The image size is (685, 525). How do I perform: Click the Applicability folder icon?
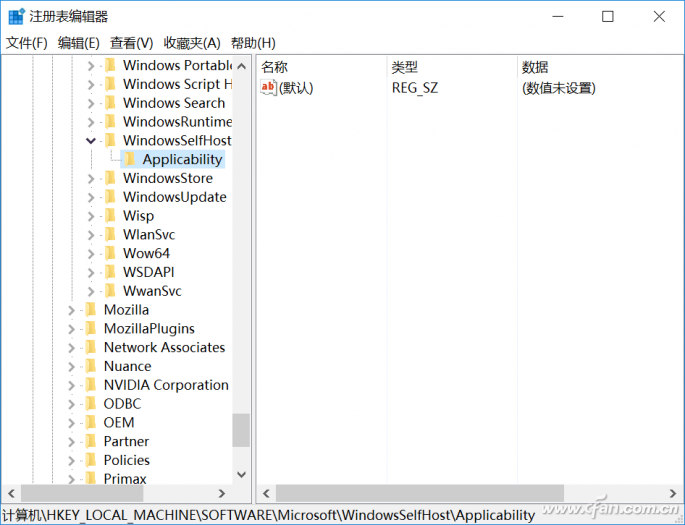[129, 159]
